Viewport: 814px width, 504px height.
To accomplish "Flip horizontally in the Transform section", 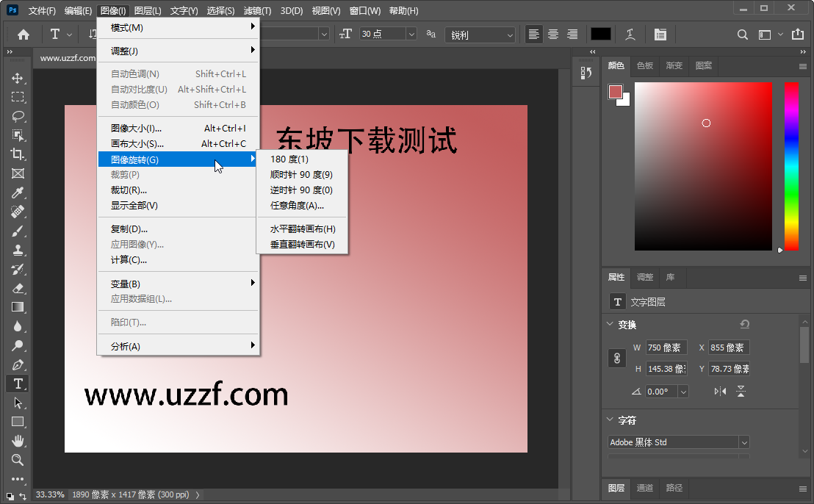I will [x=720, y=392].
